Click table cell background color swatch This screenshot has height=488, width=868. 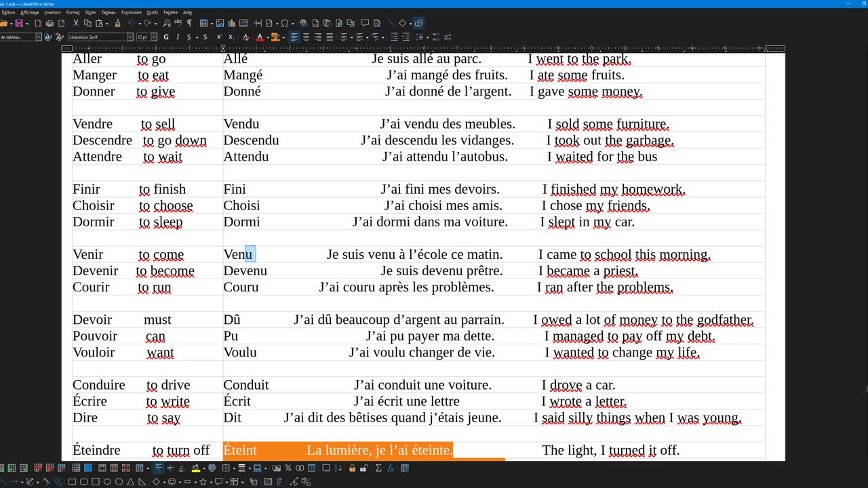click(195, 468)
